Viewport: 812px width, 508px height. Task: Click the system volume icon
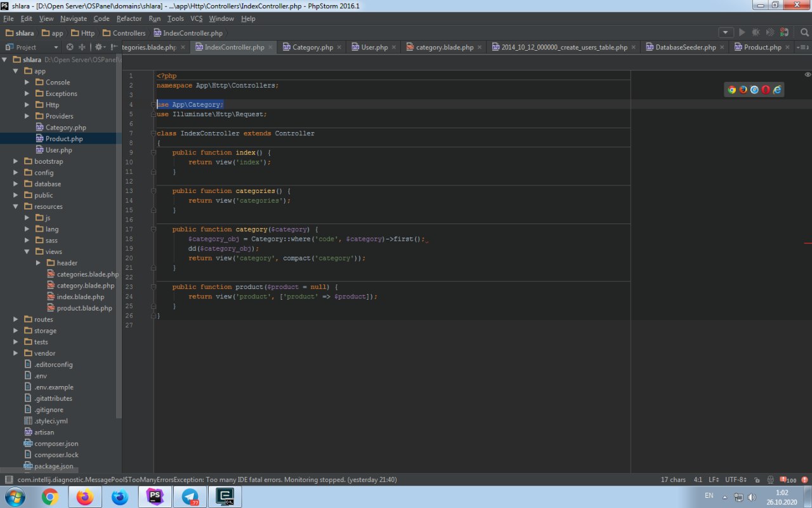751,497
